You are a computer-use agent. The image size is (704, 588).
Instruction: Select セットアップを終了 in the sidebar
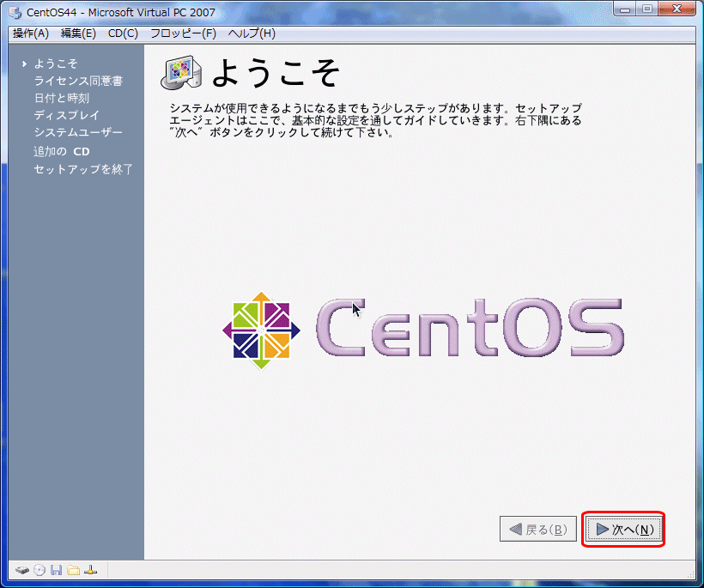coord(83,169)
